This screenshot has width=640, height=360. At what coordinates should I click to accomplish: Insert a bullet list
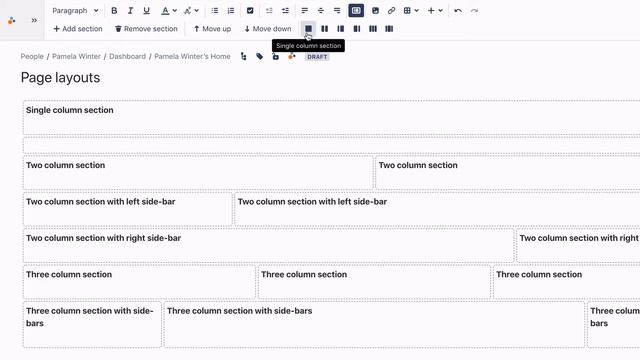(x=215, y=11)
